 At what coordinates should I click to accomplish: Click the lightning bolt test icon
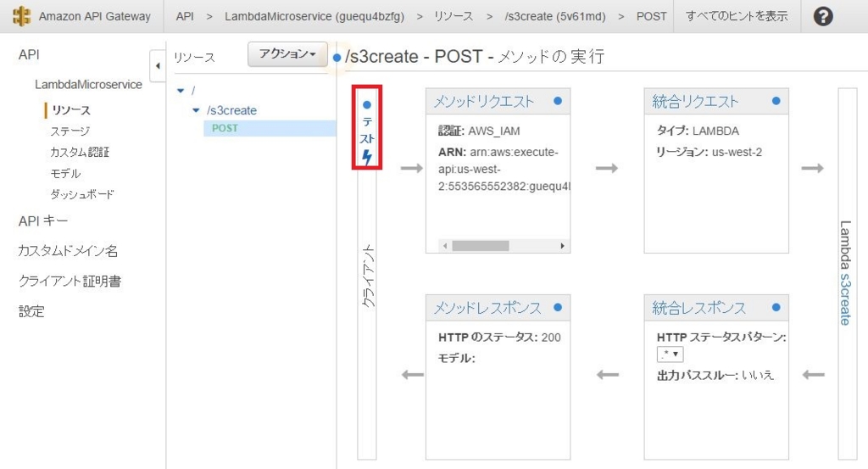(x=367, y=157)
